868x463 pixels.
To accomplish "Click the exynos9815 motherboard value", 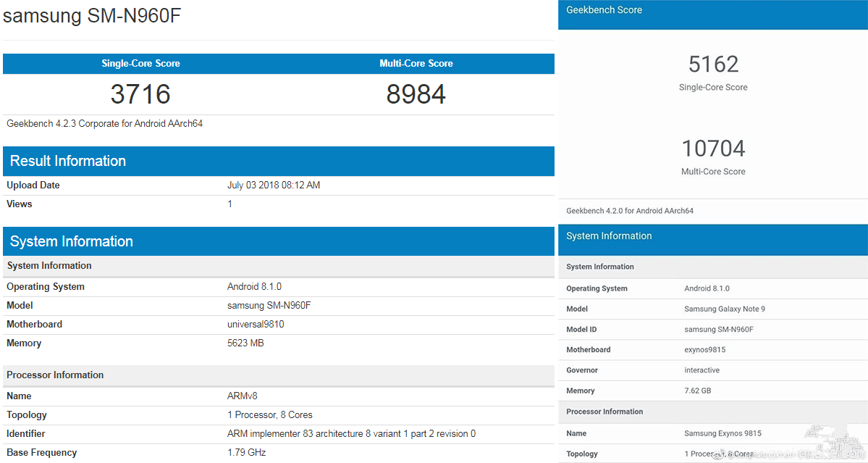I will (x=704, y=350).
